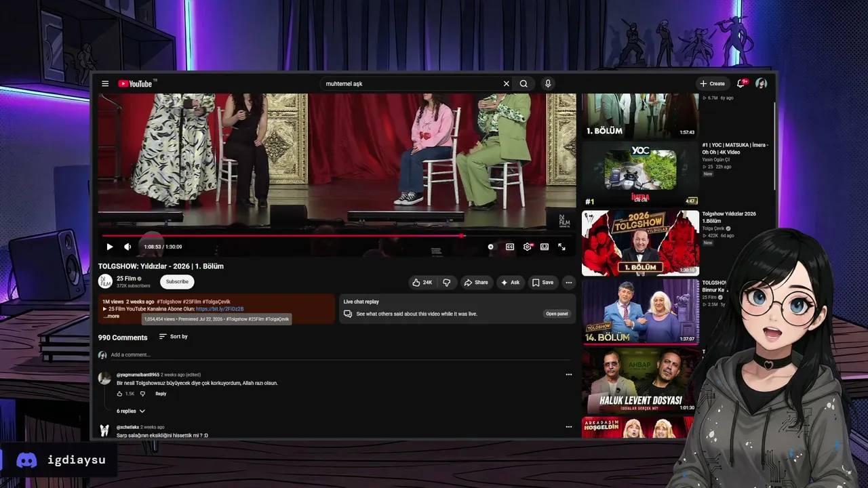
Task: Click the live chat replay chat icon
Action: pos(348,314)
